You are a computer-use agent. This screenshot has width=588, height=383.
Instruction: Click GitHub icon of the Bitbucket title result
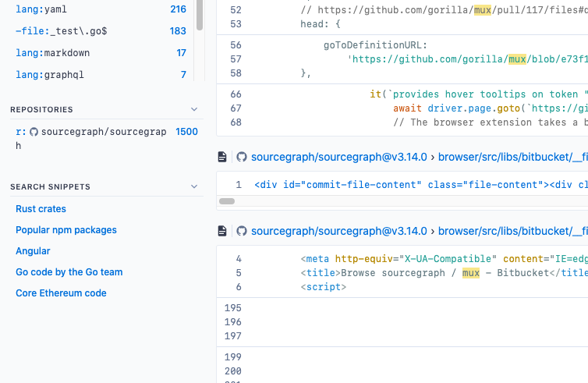[x=242, y=231]
